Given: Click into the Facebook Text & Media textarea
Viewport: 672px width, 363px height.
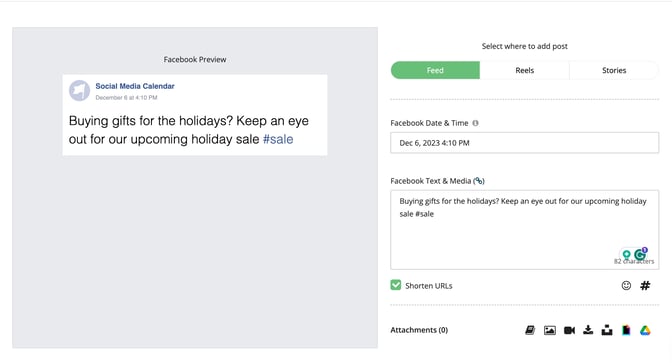Looking at the screenshot, I should tap(525, 230).
